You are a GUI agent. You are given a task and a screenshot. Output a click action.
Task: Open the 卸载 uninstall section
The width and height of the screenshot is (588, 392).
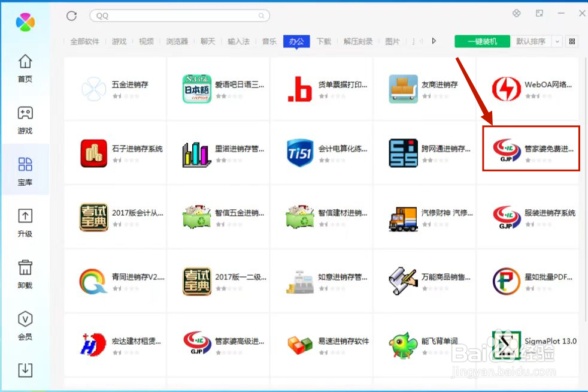coord(25,274)
